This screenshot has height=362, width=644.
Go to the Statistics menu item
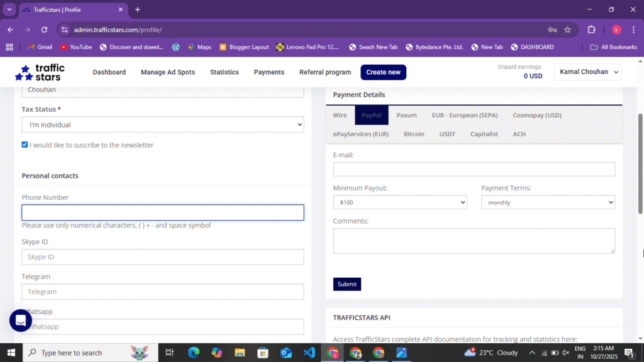coord(224,72)
